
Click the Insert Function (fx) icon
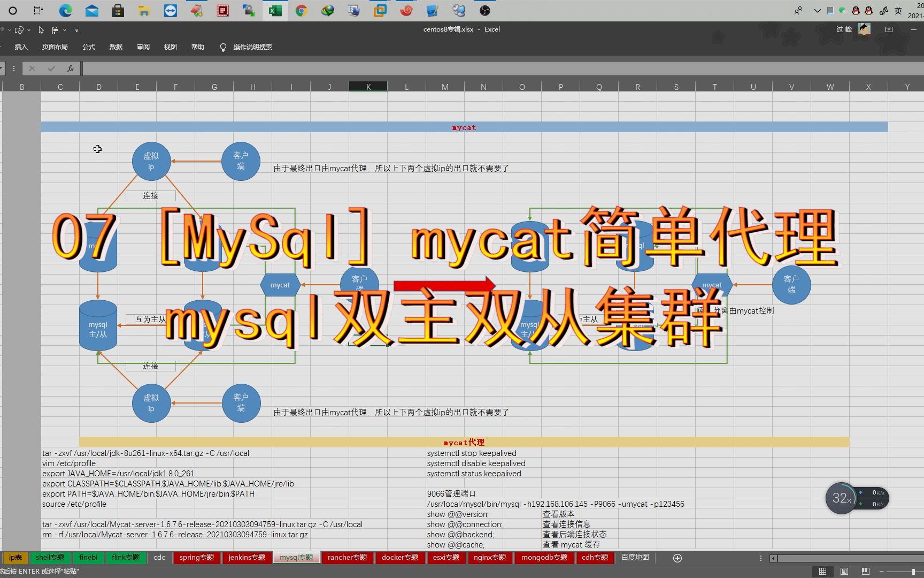point(71,68)
